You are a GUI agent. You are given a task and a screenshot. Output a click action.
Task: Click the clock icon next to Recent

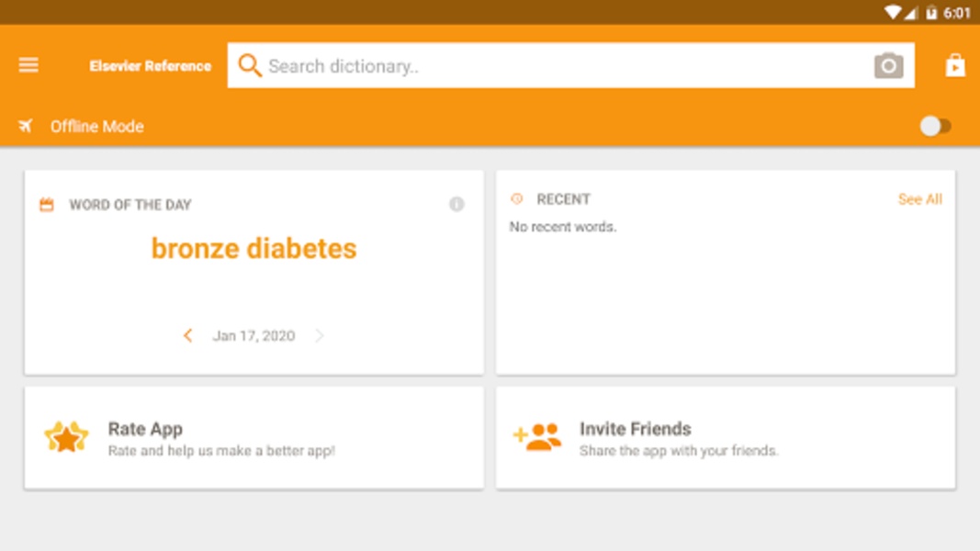coord(517,199)
